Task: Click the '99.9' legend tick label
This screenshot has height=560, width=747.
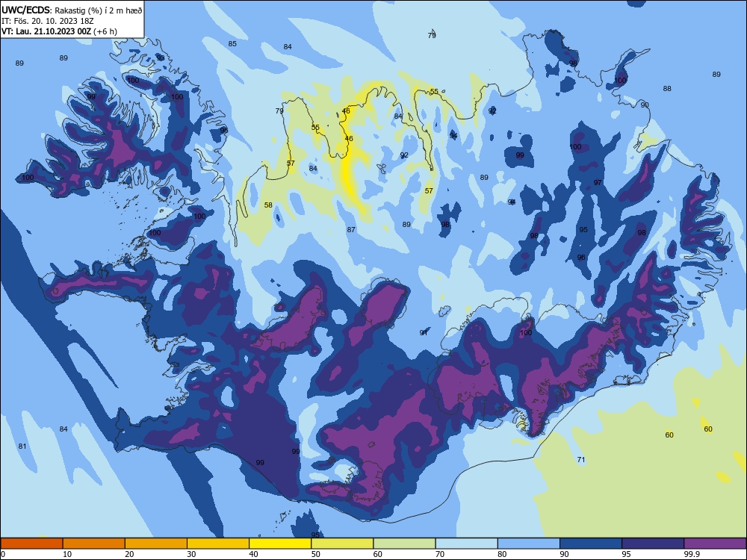Action: (x=691, y=554)
